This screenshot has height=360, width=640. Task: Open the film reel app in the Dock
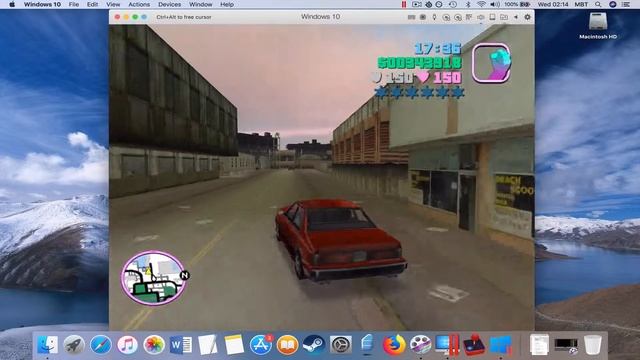pyautogui.click(x=420, y=345)
